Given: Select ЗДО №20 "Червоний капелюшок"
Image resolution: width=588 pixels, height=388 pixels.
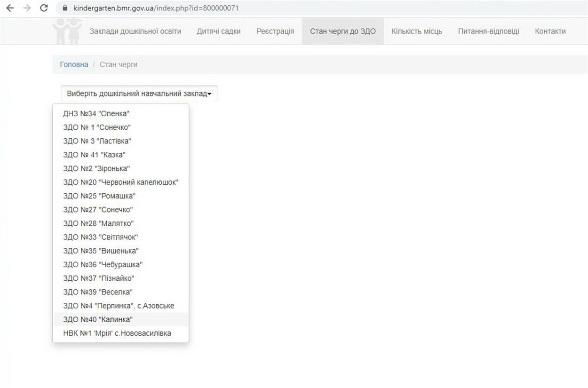Looking at the screenshot, I should pos(120,182).
